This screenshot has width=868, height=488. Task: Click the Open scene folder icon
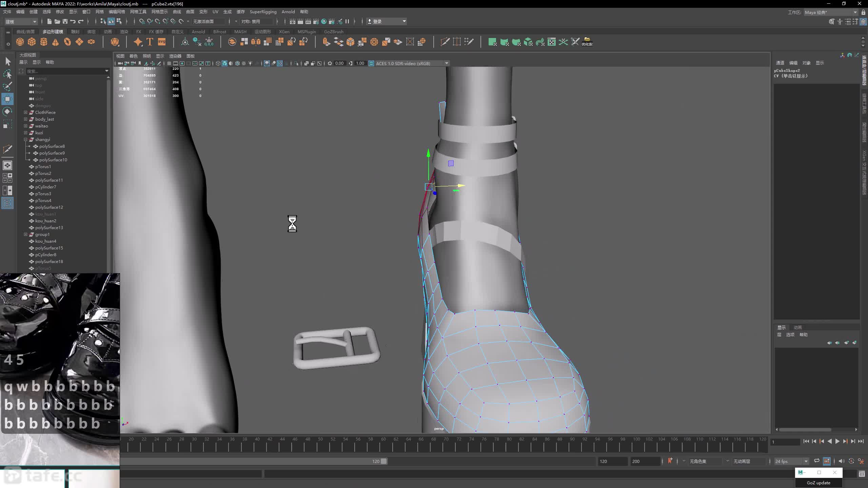pyautogui.click(x=57, y=21)
